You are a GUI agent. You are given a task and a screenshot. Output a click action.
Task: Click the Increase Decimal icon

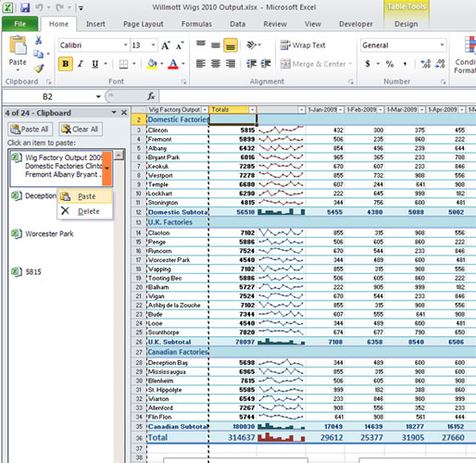(x=426, y=64)
